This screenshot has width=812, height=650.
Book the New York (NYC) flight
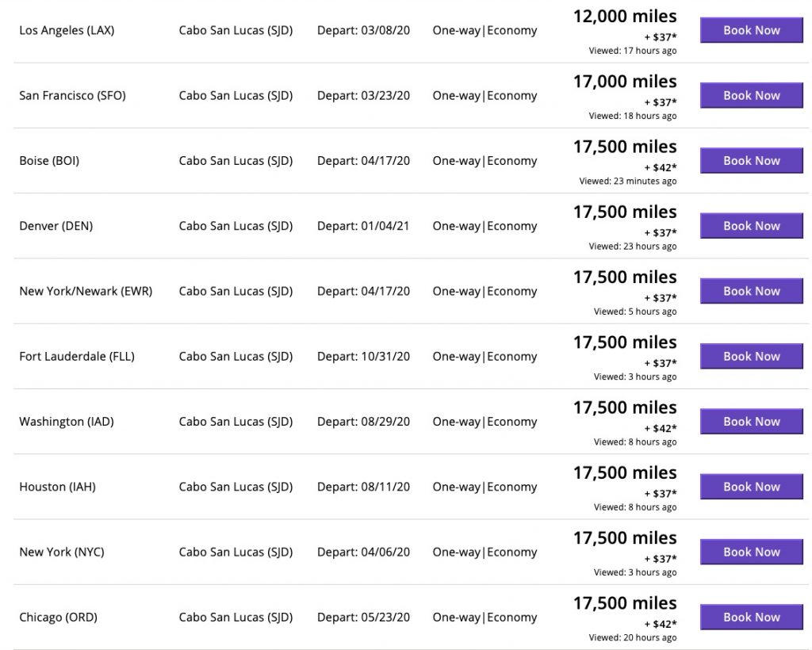(x=751, y=552)
